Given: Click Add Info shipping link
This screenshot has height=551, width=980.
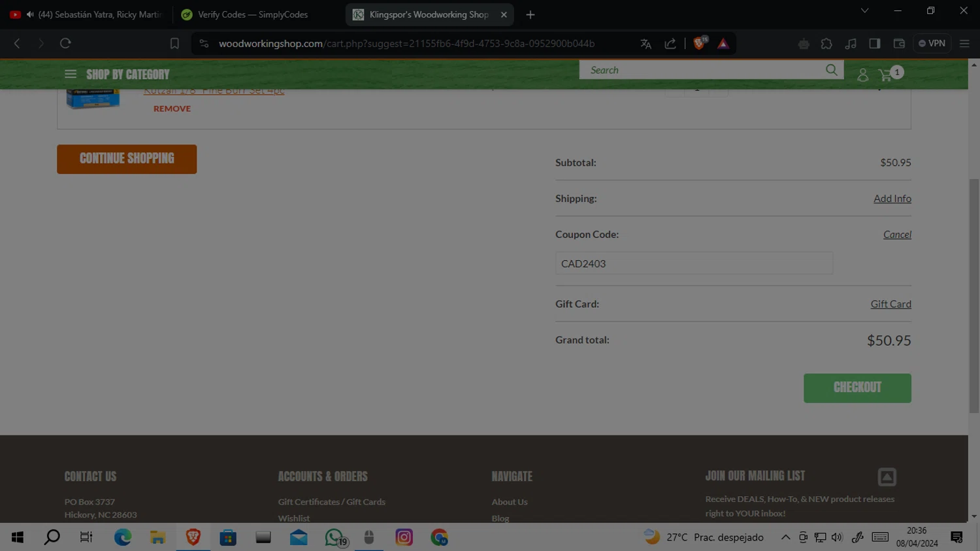Looking at the screenshot, I should (x=892, y=199).
